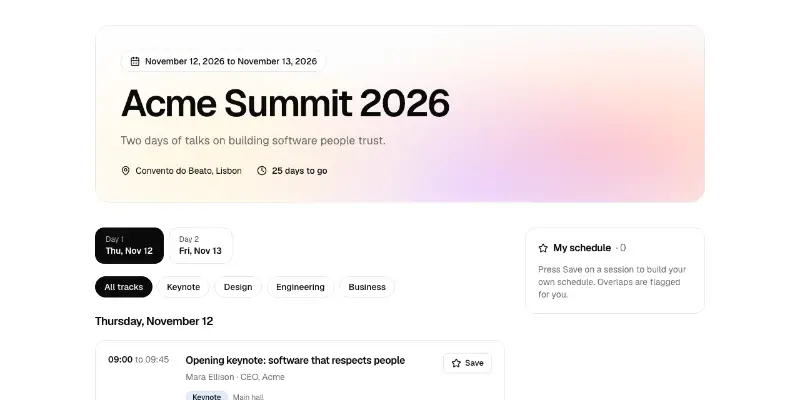
Task: Click Convento do Beato, Lisbon venue text
Action: (188, 171)
